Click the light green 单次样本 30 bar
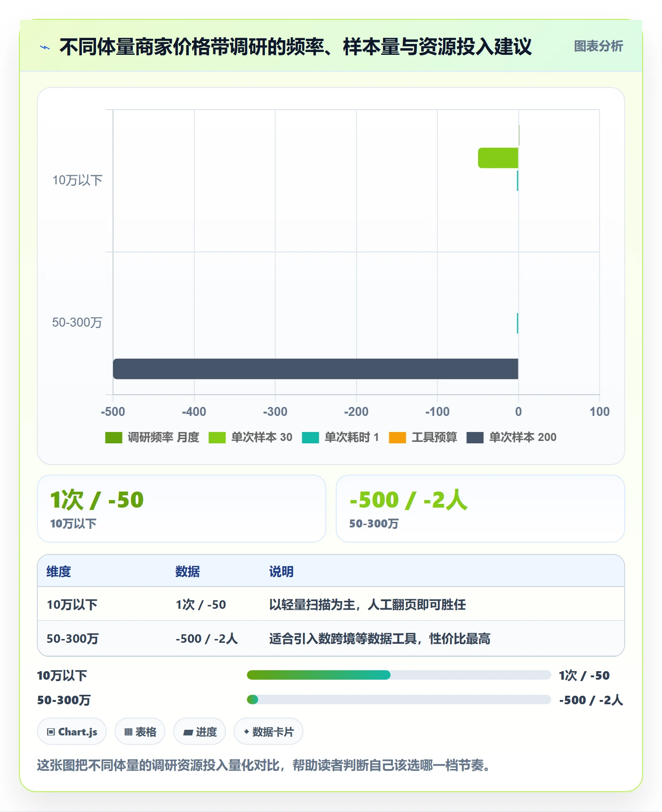 [x=498, y=158]
